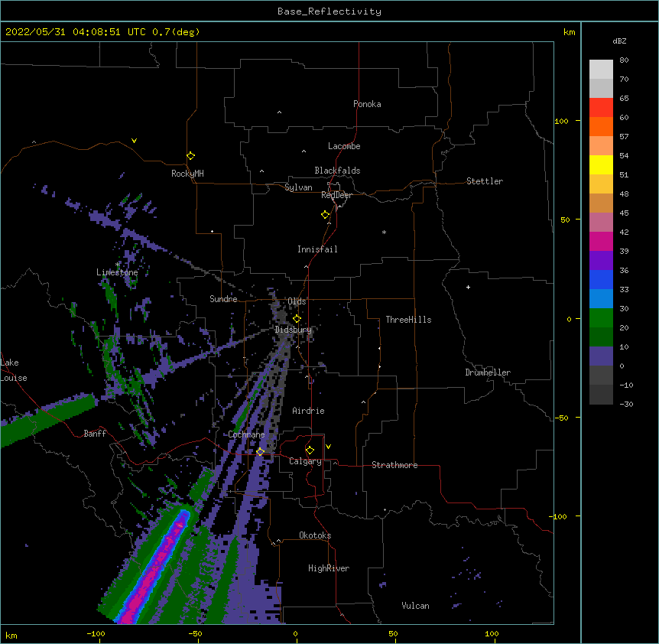
Task: Click the Vulcan city label
Action: pyautogui.click(x=415, y=606)
